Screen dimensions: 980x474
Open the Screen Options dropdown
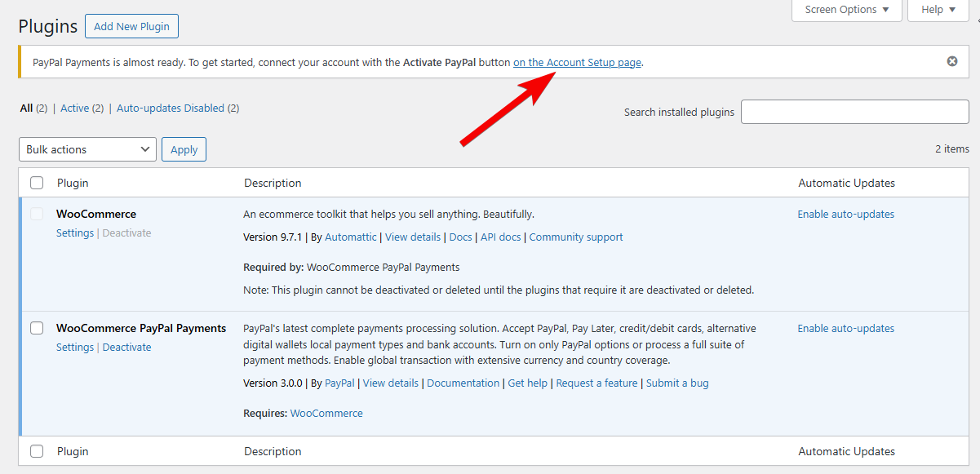click(846, 10)
